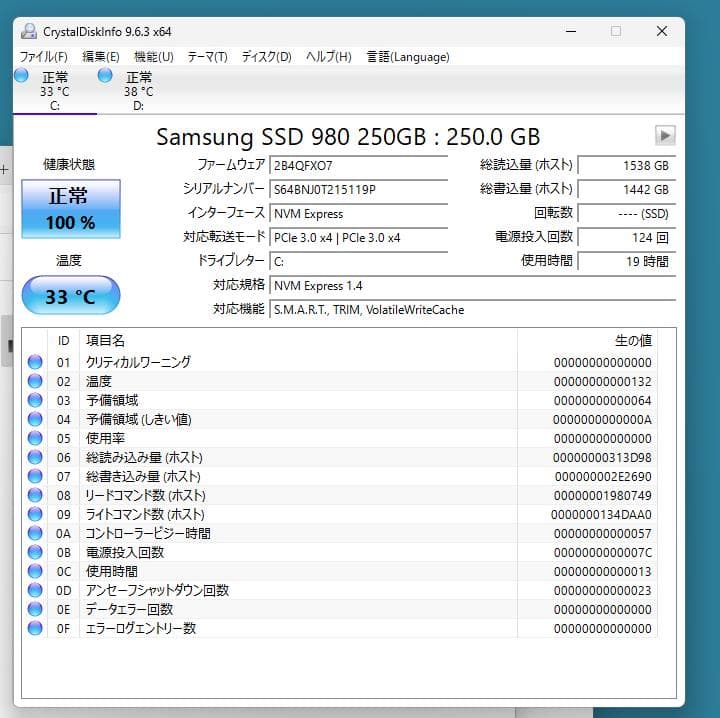Click the interface field NVM Express

(358, 213)
